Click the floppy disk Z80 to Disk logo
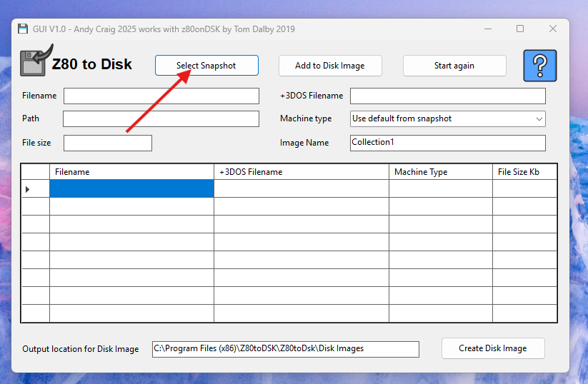Image resolution: width=588 pixels, height=384 pixels. coord(34,62)
